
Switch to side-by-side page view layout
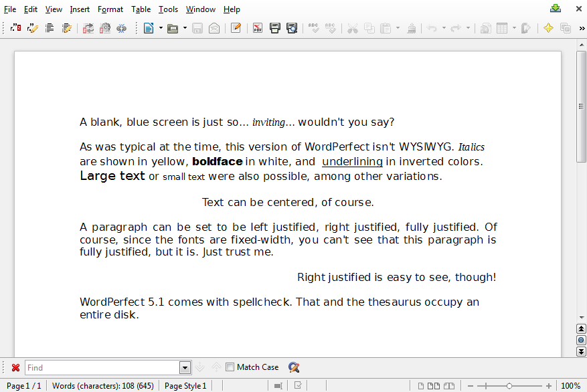click(x=434, y=385)
